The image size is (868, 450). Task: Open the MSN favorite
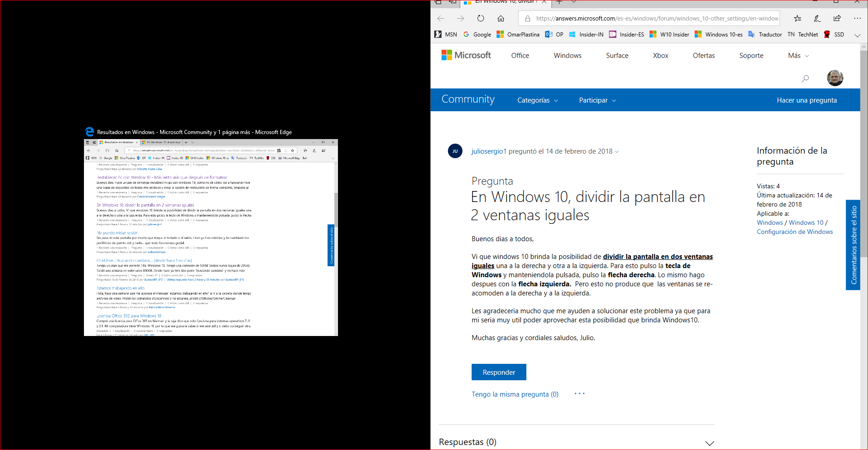tap(446, 35)
